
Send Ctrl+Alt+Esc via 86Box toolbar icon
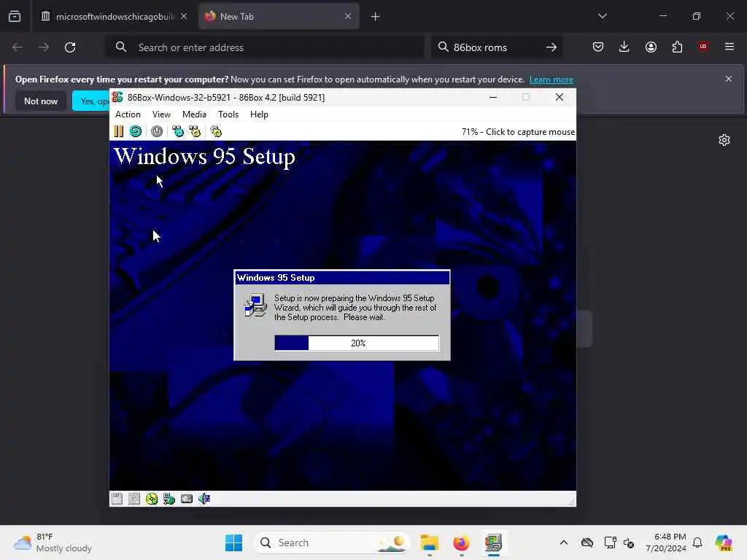195,131
